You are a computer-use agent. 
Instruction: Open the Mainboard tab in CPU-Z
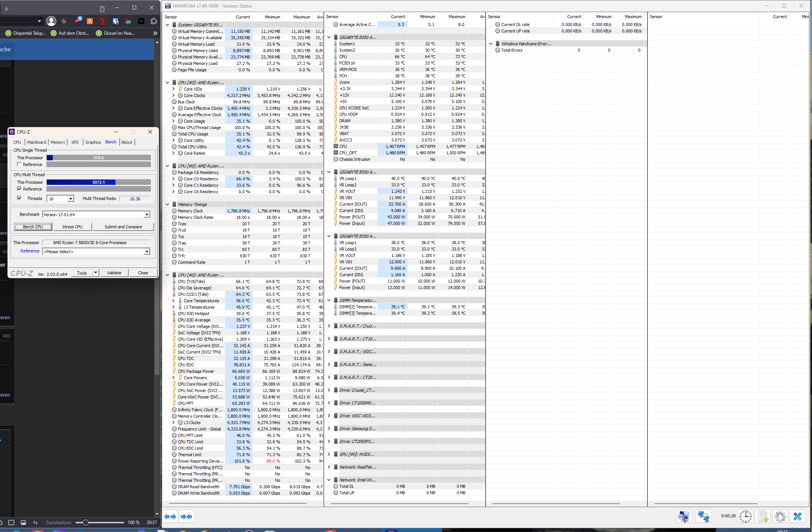(37, 142)
